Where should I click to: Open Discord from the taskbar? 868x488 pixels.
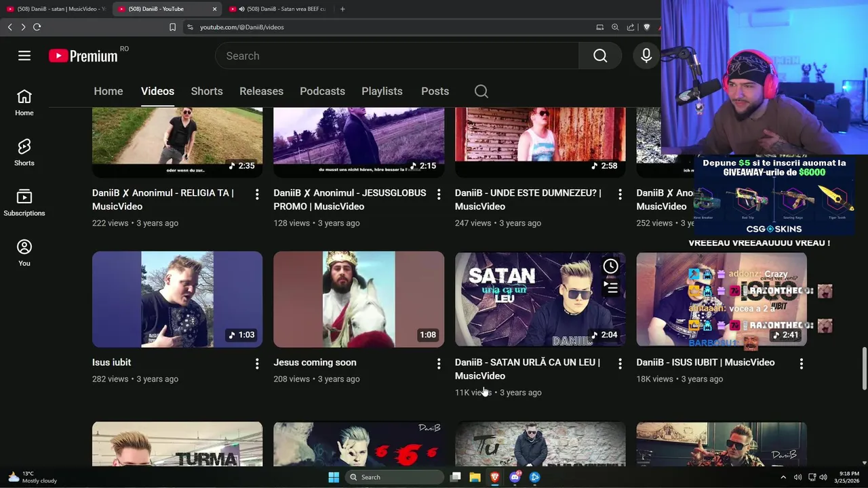click(x=515, y=477)
